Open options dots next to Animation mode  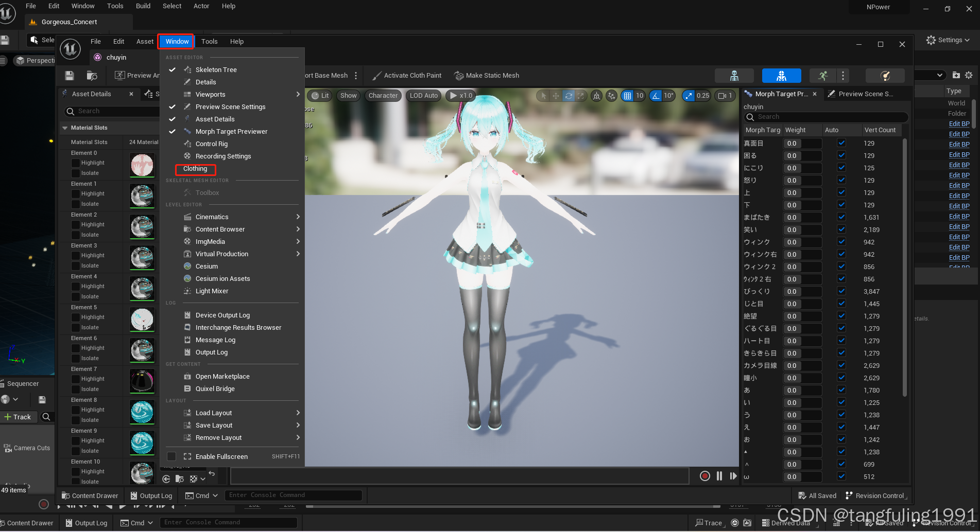pos(843,76)
